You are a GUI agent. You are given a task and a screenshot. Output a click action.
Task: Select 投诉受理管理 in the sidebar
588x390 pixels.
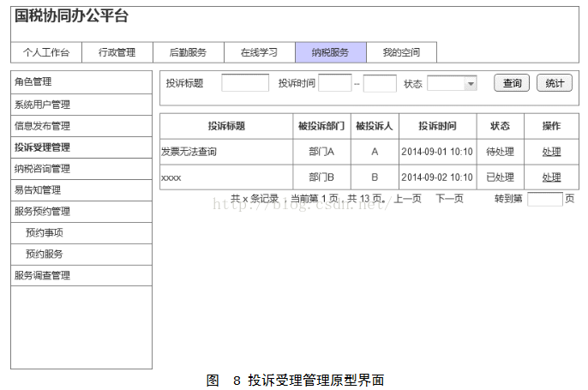coord(81,147)
